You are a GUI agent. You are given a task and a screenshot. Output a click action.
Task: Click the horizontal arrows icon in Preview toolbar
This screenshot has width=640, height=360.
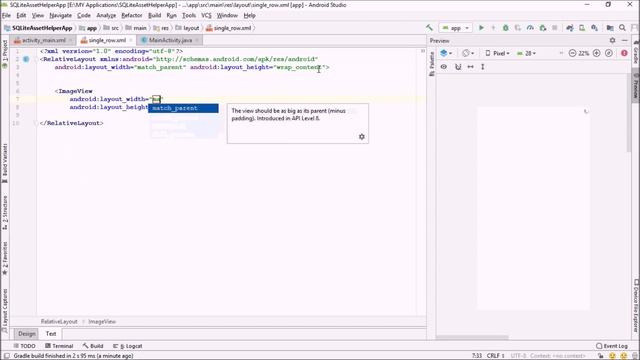coord(470,67)
